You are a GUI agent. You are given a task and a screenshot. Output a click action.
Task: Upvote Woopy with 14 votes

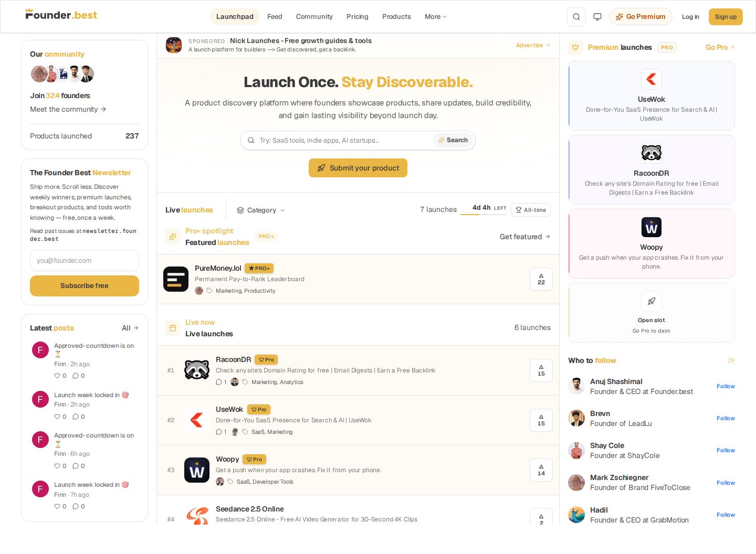[541, 470]
